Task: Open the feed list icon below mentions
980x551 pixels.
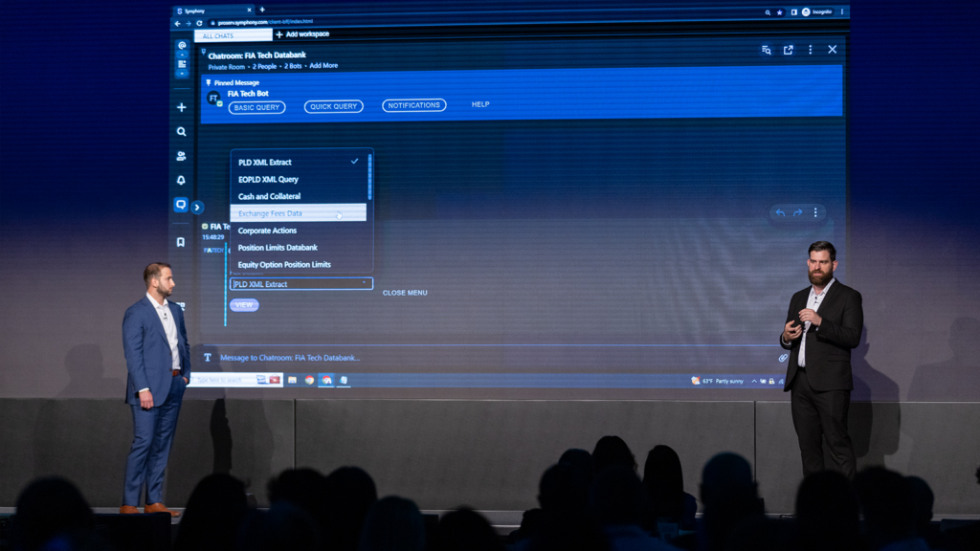Action: click(182, 64)
